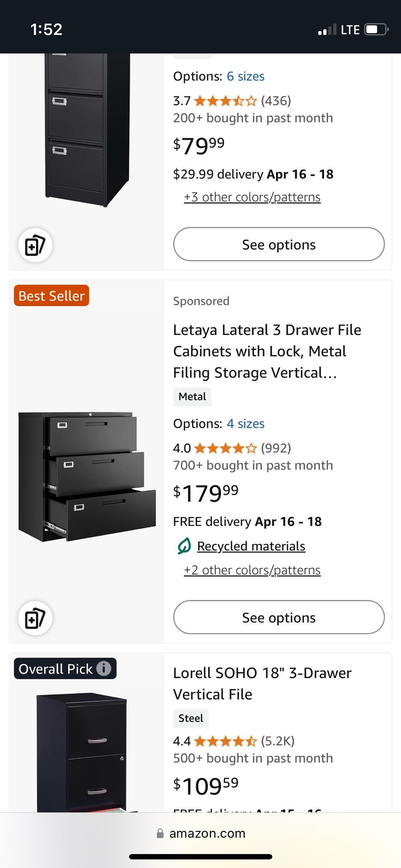401x868 pixels.
Task: Tap the green Recycled materials leaf icon
Action: 183,546
